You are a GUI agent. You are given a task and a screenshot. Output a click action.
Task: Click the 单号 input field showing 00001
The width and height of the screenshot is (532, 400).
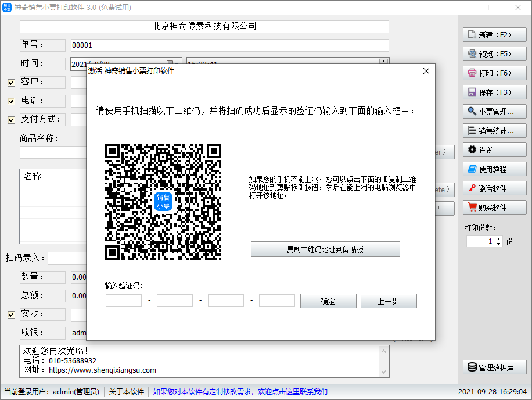(x=229, y=45)
